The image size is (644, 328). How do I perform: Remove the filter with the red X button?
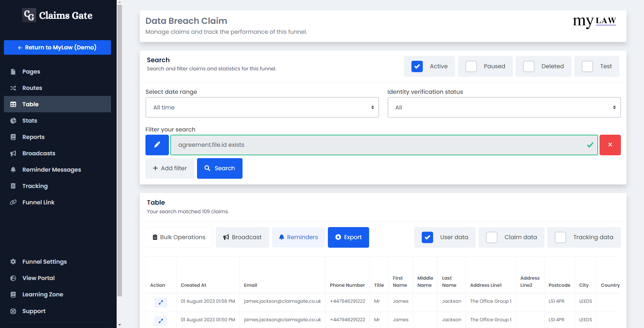pos(610,145)
